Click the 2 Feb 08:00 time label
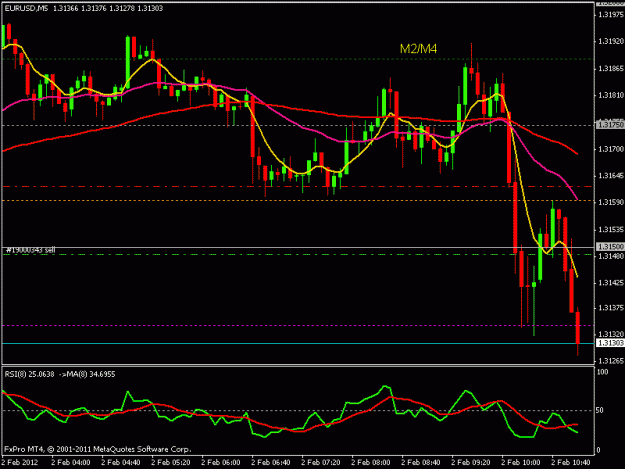Screen dimensions: 625x469 [x=371, y=462]
